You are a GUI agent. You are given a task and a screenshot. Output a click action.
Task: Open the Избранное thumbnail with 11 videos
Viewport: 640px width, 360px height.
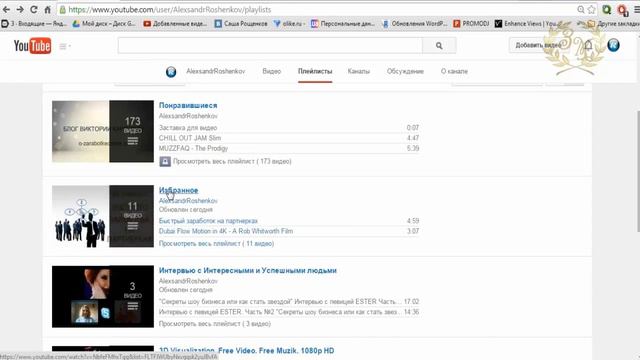[103, 216]
